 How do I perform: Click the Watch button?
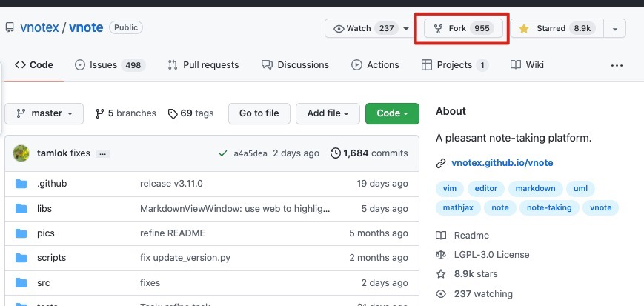click(365, 28)
